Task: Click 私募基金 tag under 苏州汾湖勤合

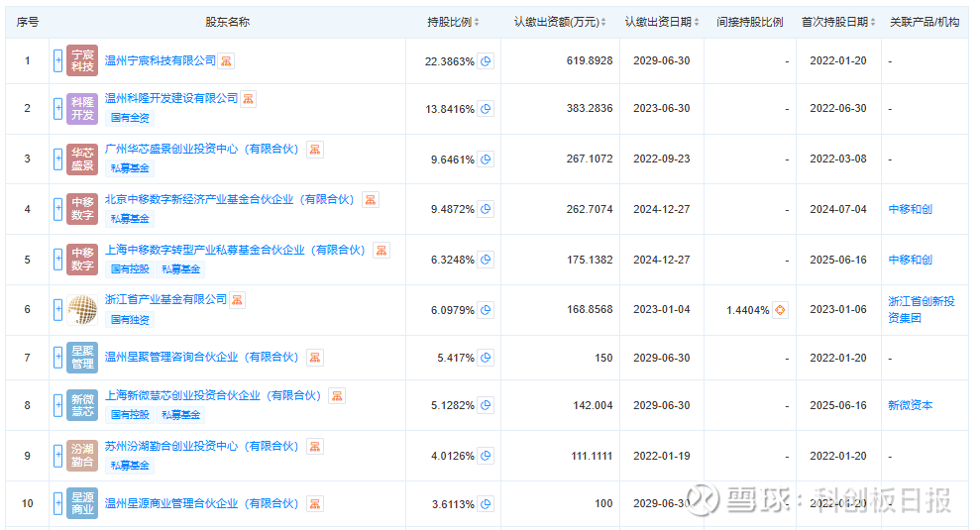Action: click(130, 465)
